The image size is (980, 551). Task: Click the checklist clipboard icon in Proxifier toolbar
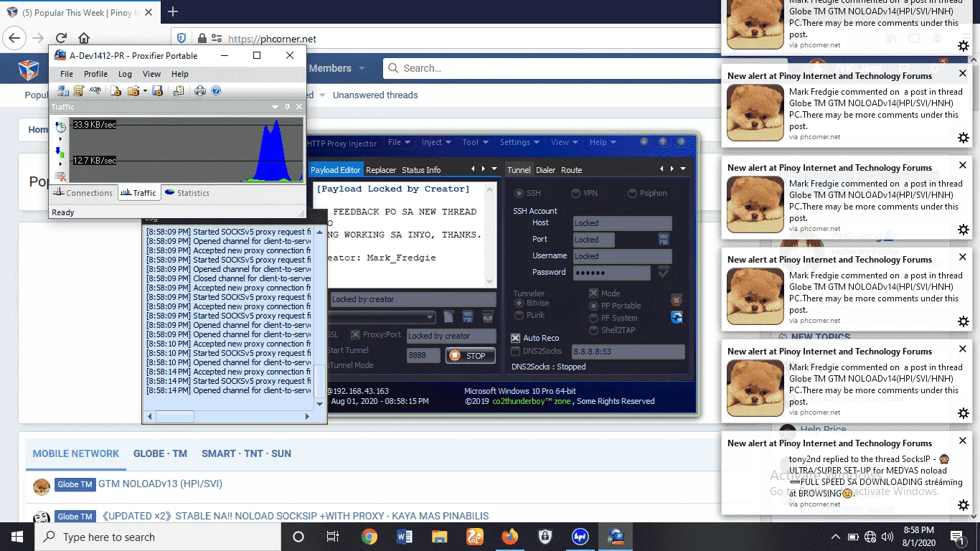tap(179, 90)
